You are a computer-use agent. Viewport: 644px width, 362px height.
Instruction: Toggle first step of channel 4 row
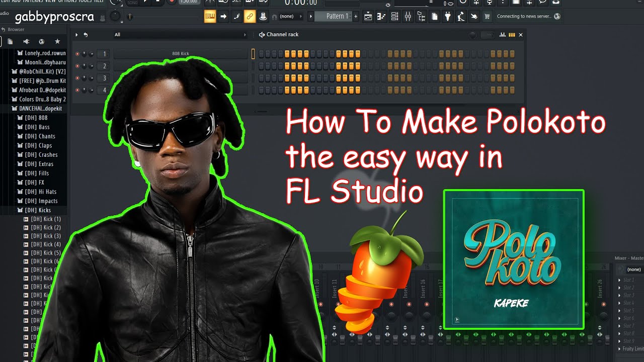(262, 90)
